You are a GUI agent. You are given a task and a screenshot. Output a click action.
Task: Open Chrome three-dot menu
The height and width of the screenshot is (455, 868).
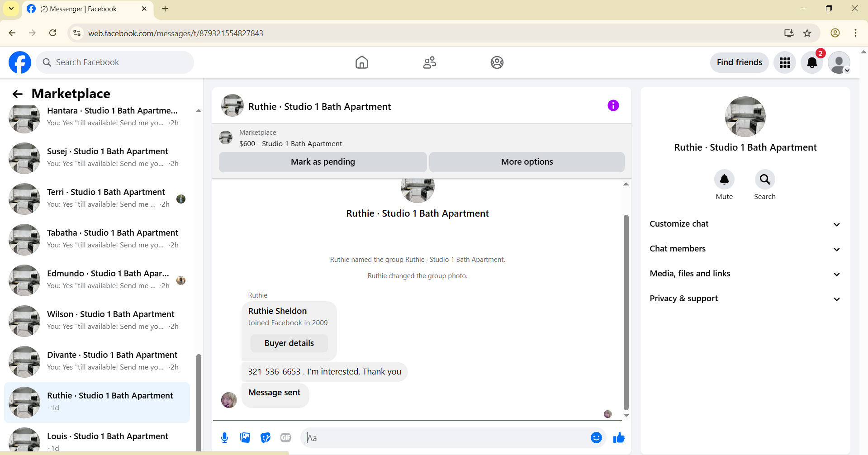[855, 33]
